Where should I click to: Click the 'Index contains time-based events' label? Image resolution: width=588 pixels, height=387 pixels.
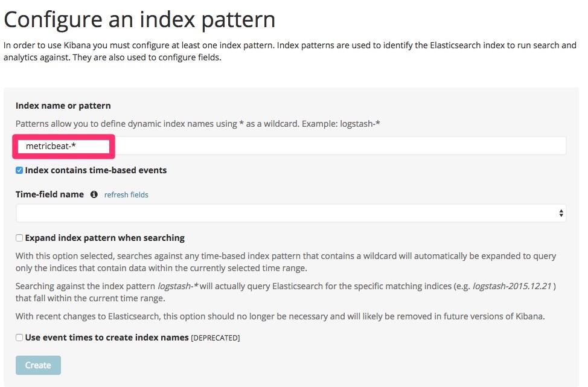(x=95, y=170)
